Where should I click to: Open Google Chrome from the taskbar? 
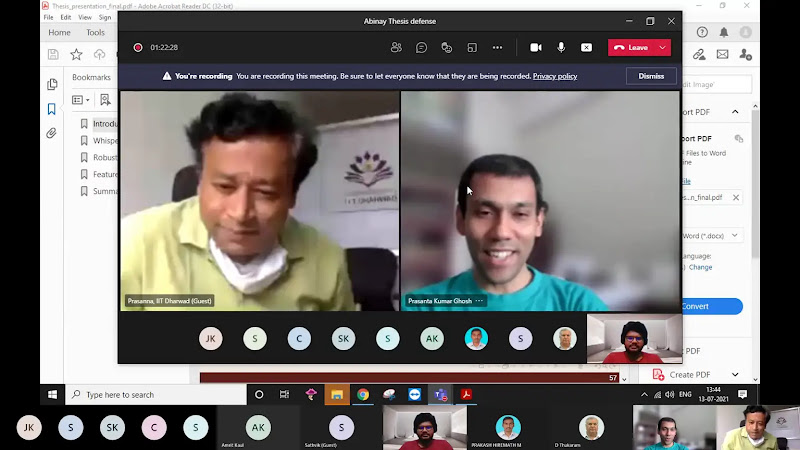pyautogui.click(x=363, y=394)
